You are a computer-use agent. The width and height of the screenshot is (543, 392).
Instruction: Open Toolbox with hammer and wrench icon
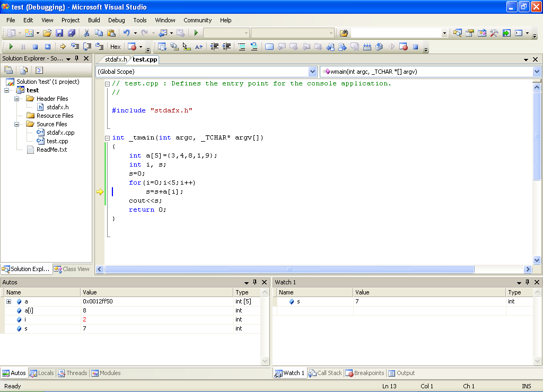tap(494, 33)
